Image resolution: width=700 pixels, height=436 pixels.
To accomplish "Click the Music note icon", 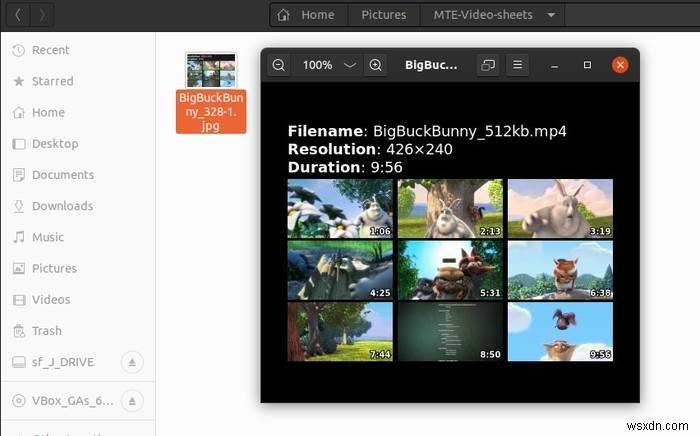I will tap(19, 237).
